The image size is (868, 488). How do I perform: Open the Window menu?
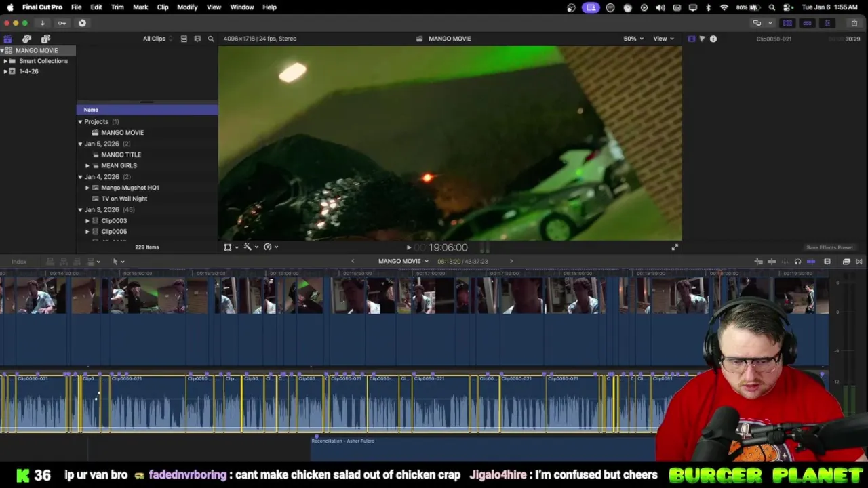coord(241,7)
